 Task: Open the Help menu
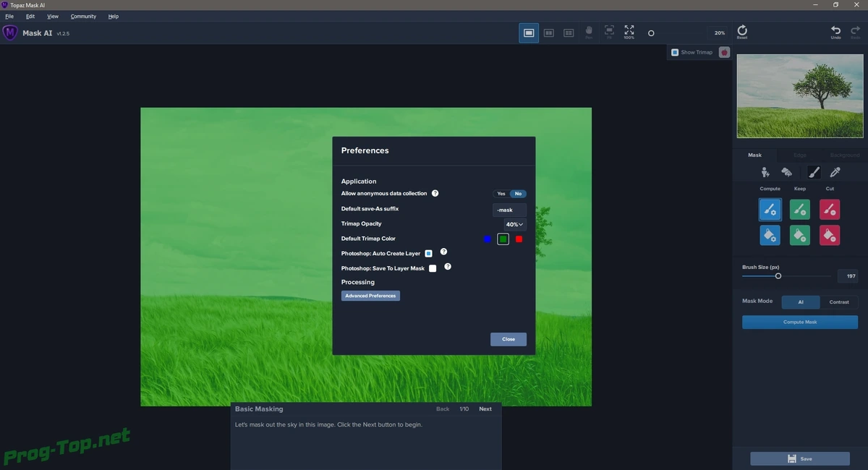114,16
